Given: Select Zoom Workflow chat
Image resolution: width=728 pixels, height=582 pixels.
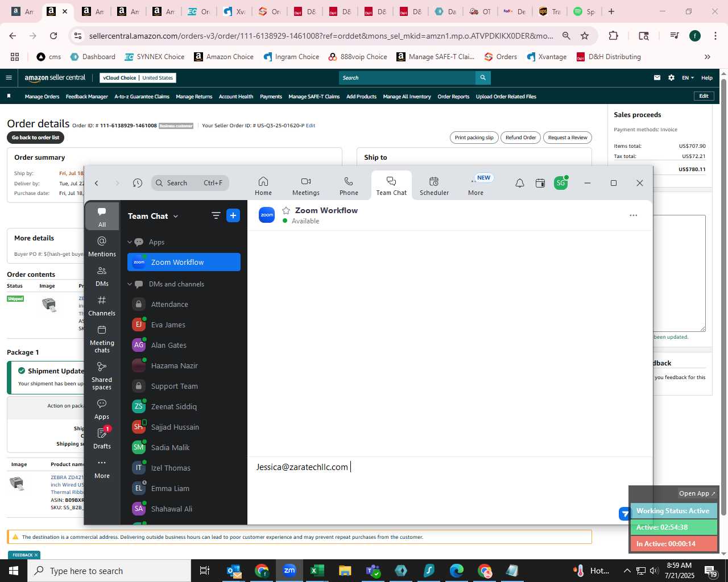Looking at the screenshot, I should click(x=184, y=262).
